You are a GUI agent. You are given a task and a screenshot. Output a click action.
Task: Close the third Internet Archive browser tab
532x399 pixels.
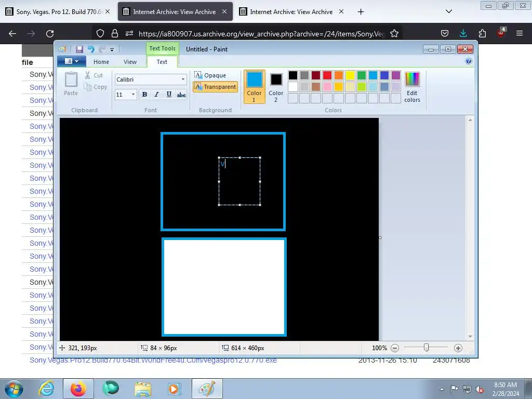point(341,11)
